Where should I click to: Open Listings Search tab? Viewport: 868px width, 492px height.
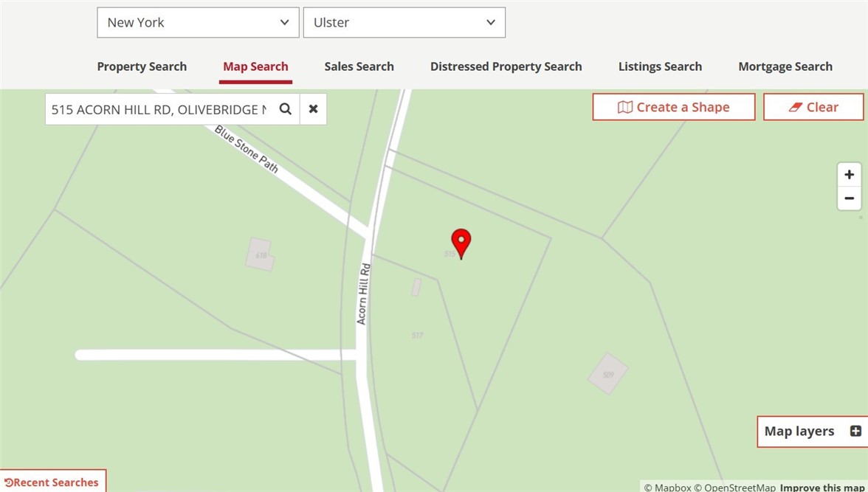click(x=660, y=66)
